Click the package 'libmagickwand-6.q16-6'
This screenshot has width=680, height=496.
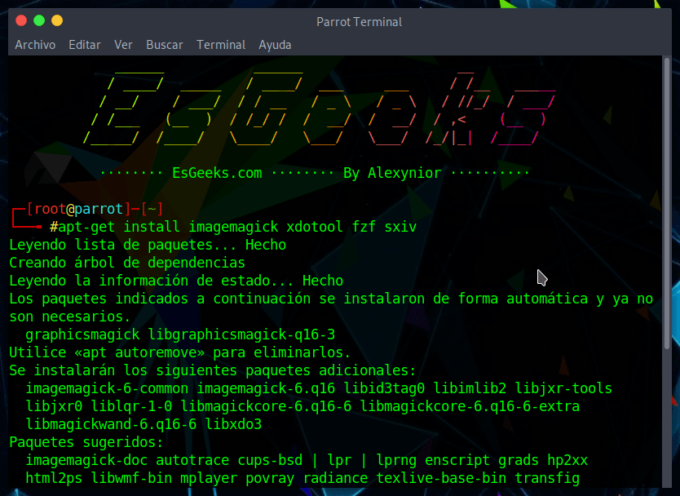[111, 424]
